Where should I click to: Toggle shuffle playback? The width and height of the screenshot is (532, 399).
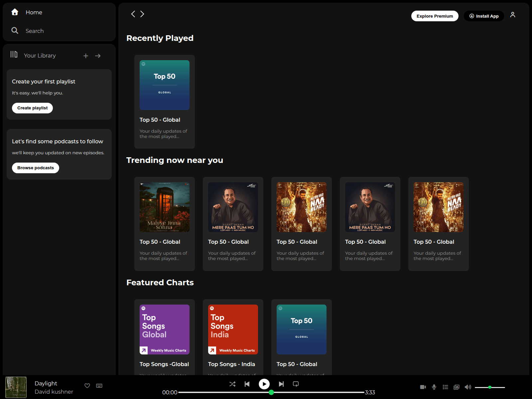[x=232, y=384]
